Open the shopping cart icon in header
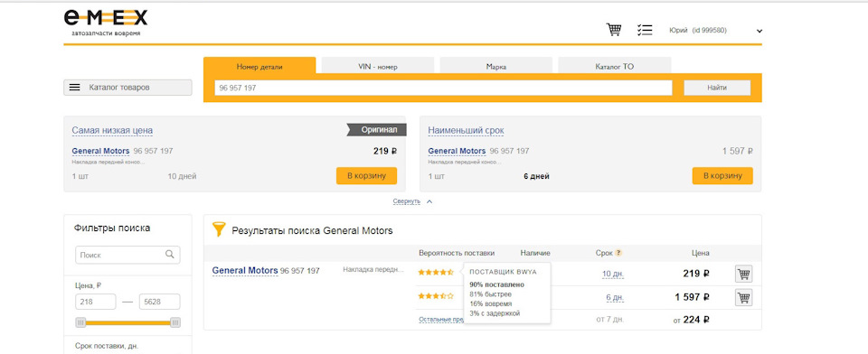868x354 pixels. 613,30
